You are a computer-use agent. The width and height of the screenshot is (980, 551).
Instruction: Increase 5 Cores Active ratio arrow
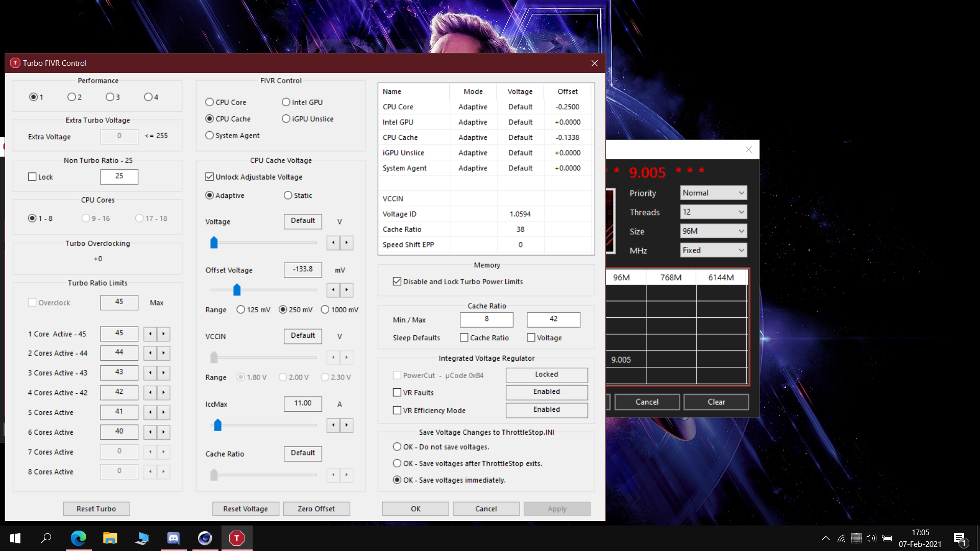[163, 412]
